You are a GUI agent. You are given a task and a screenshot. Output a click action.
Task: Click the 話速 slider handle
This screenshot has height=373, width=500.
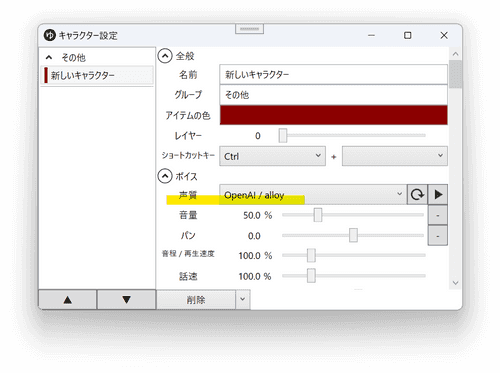311,276
